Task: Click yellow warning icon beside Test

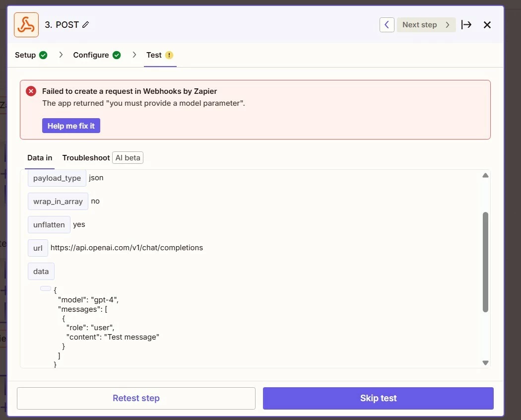Action: point(169,55)
